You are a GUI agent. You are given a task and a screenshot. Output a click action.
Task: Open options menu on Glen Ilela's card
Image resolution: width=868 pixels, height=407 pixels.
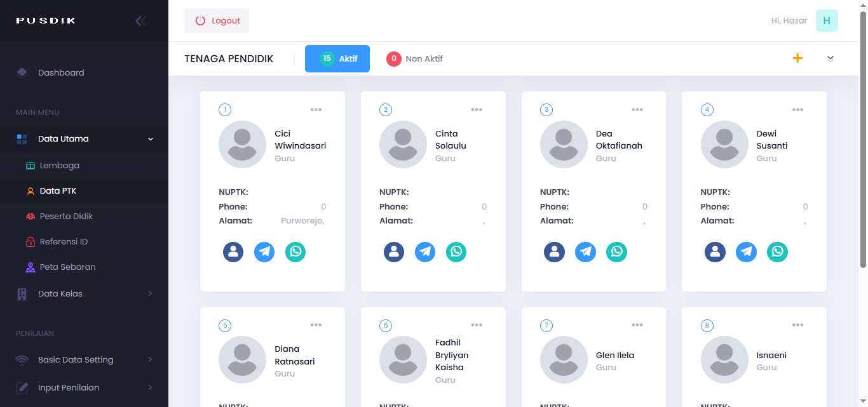tap(637, 325)
